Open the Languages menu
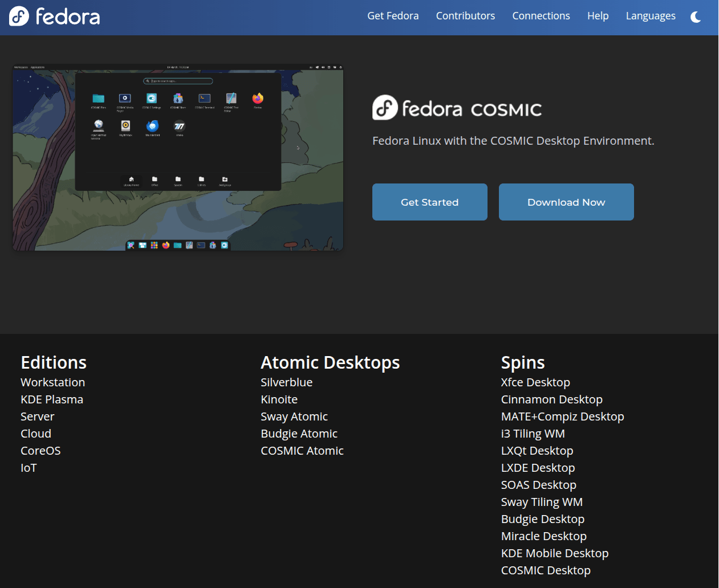Image resolution: width=719 pixels, height=588 pixels. (x=651, y=16)
